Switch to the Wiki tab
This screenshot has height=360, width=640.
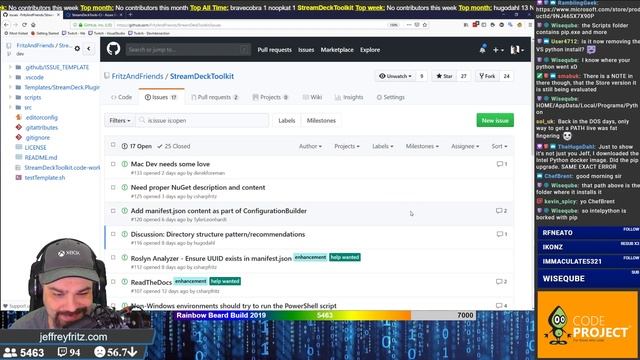312,97
